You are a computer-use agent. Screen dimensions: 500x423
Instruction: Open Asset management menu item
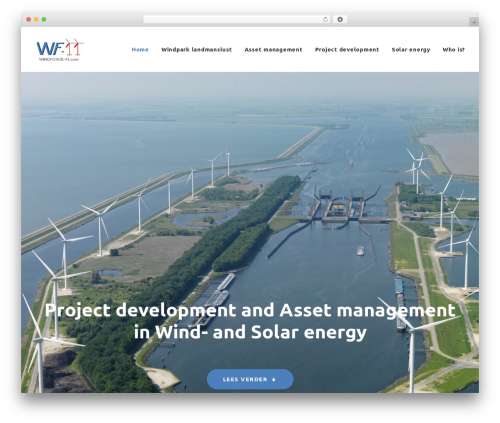click(273, 50)
